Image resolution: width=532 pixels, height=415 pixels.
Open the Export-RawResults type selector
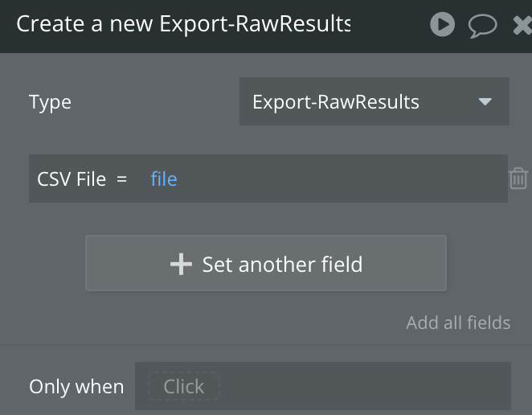[374, 101]
